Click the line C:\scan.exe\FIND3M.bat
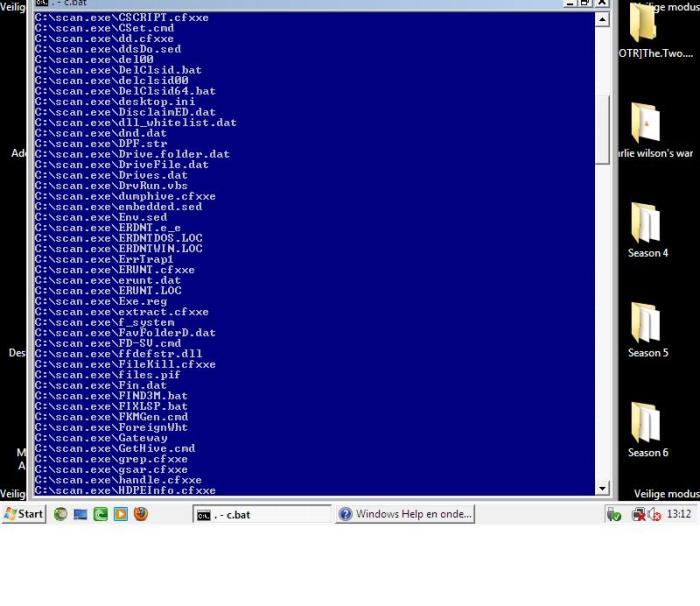This screenshot has width=700, height=606. tap(111, 396)
